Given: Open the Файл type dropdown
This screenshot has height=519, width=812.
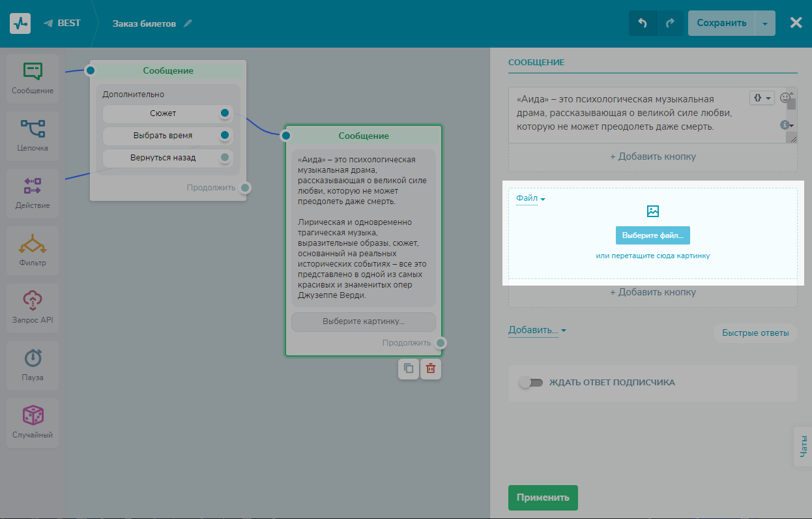Looking at the screenshot, I should point(530,198).
